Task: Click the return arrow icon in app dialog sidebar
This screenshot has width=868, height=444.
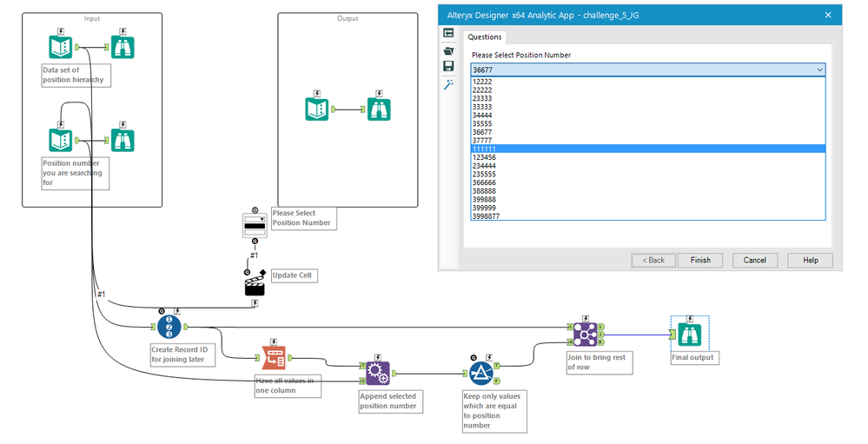Action: click(448, 34)
